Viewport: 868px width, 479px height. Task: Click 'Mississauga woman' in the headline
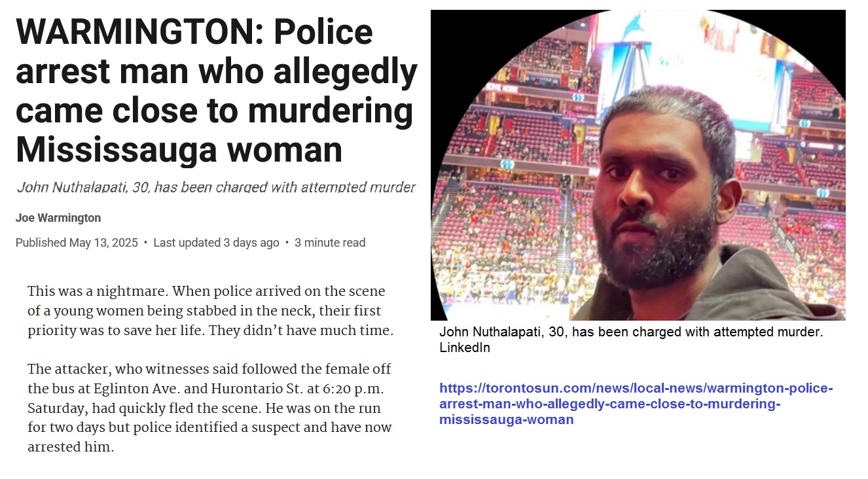click(179, 149)
